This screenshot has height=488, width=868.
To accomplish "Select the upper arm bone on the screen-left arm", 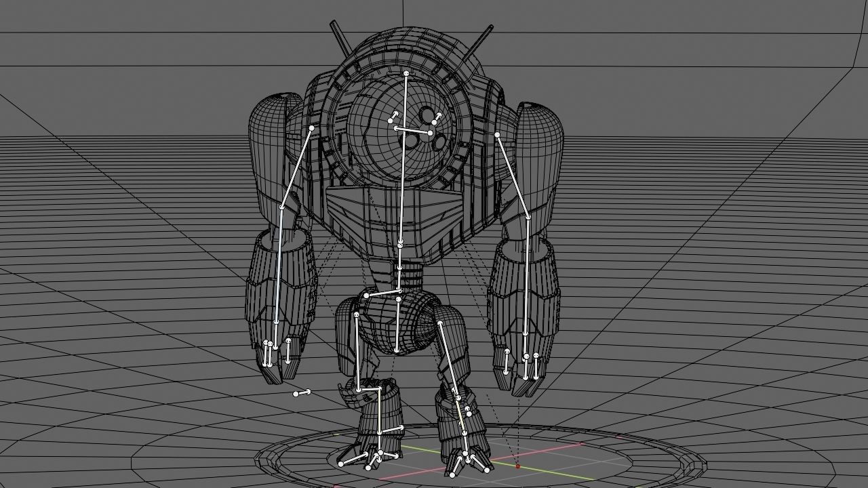I will (296, 167).
